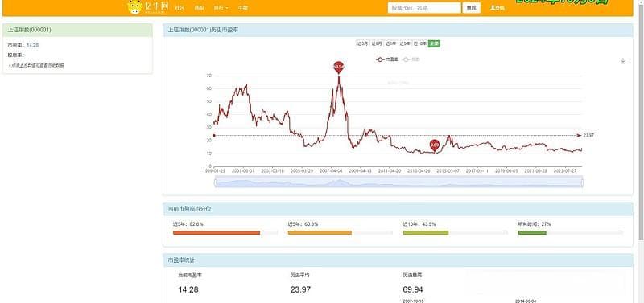644x303 pixels.
Task: Toggle the 市盈率 legend series
Action: coord(386,59)
